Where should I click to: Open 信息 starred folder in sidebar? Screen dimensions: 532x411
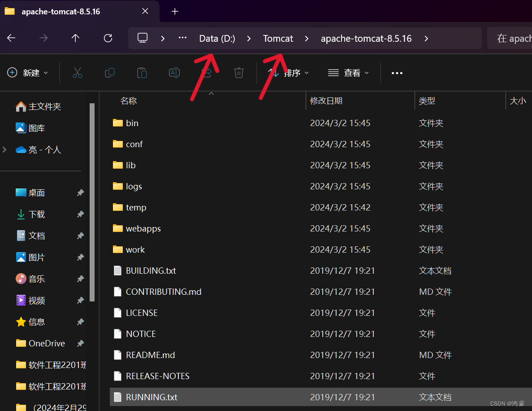[30, 322]
